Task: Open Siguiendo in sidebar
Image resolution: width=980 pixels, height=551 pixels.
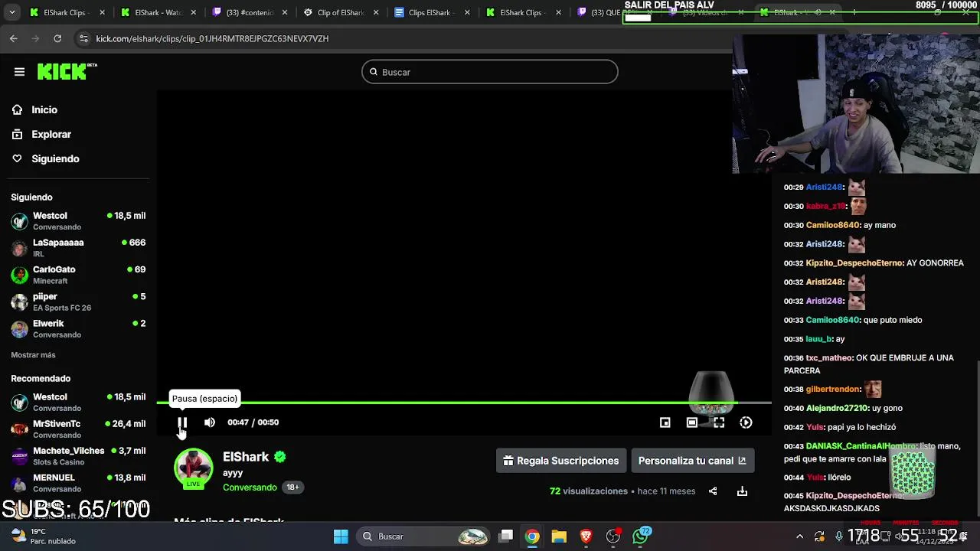Action: point(55,158)
